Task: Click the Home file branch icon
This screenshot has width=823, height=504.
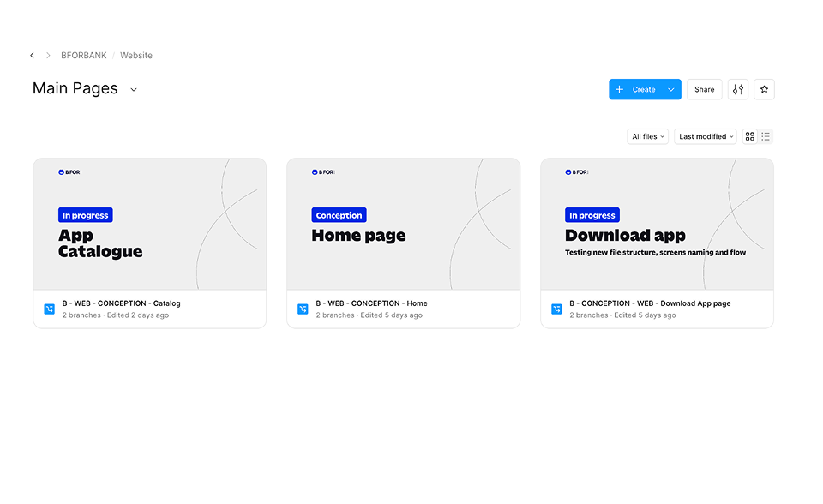Action: coord(303,309)
